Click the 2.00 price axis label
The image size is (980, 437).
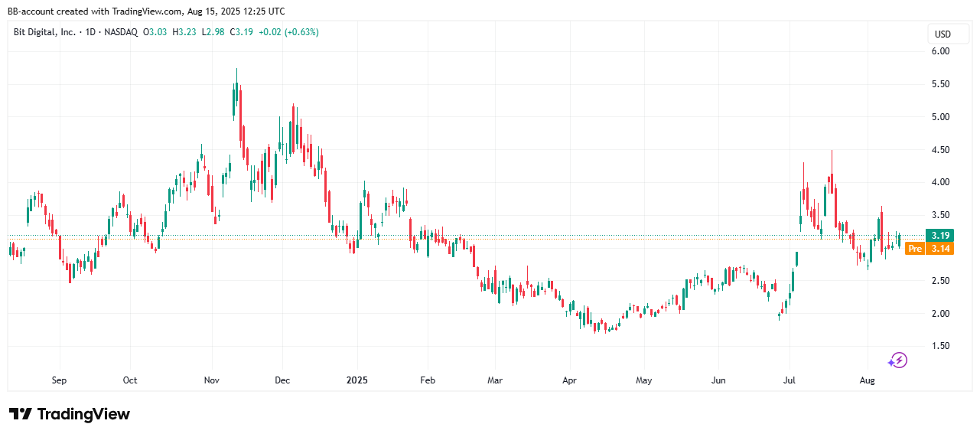pyautogui.click(x=940, y=314)
